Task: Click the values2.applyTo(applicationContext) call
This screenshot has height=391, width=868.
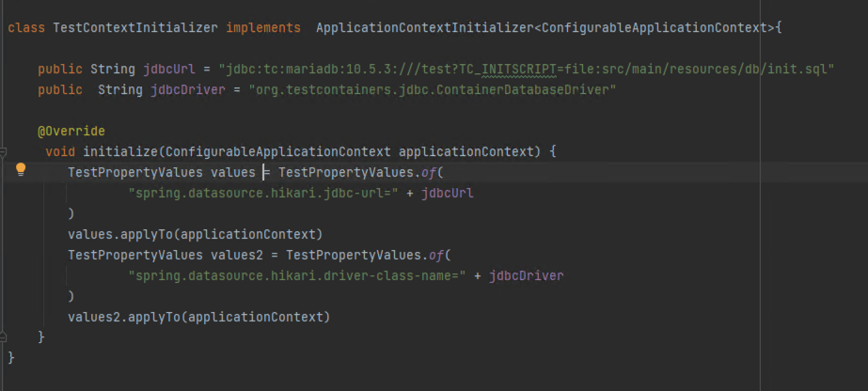Action: point(198,317)
